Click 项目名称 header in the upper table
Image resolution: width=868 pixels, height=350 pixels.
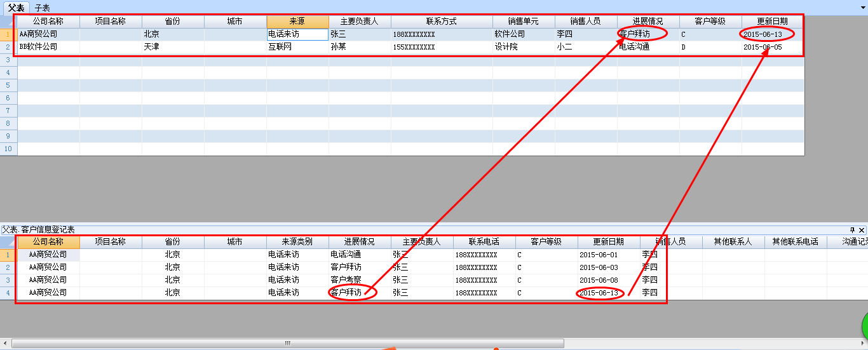[111, 22]
